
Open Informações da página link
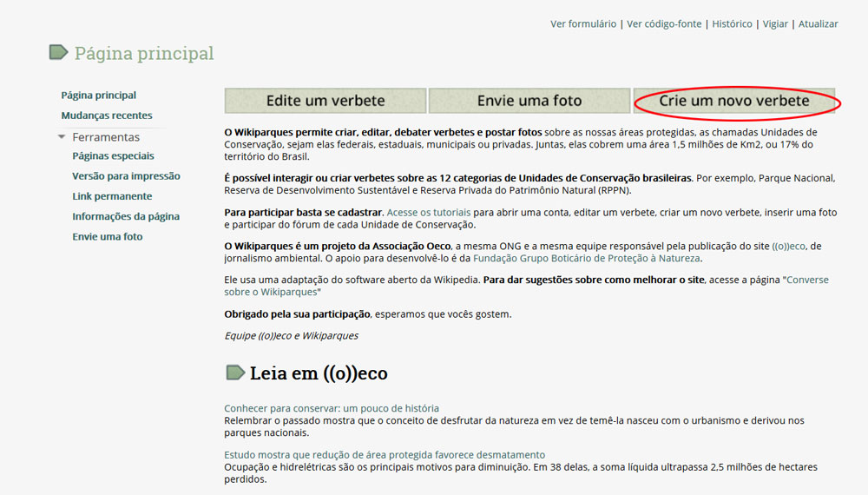click(126, 216)
